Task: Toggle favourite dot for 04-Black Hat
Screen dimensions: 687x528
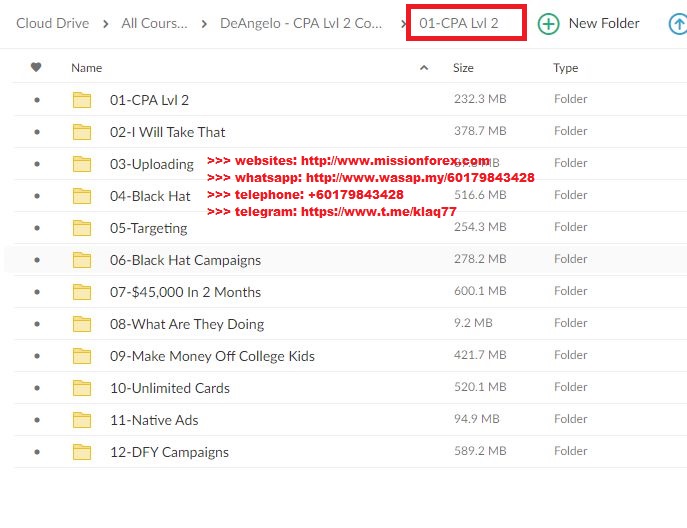Action: [x=37, y=196]
